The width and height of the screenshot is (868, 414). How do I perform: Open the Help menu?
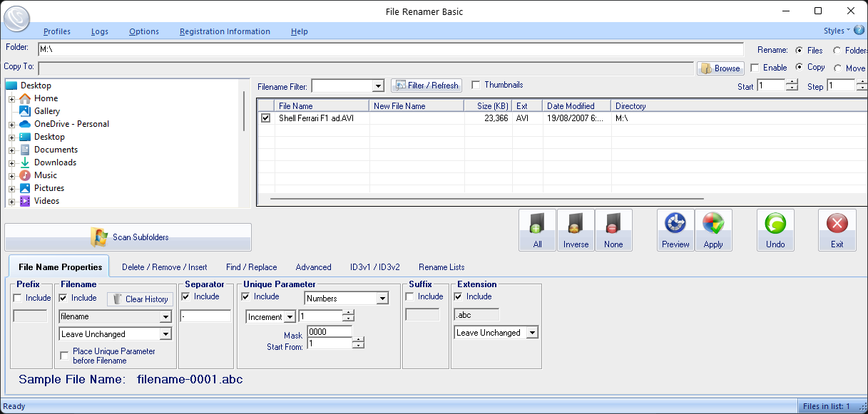[300, 31]
